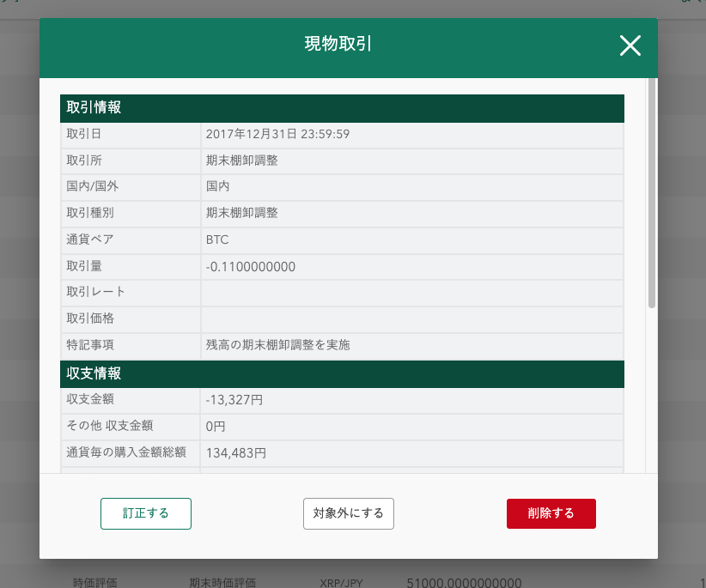Click the 通貨ペア label
Screen dimensions: 706x588
(x=90, y=239)
